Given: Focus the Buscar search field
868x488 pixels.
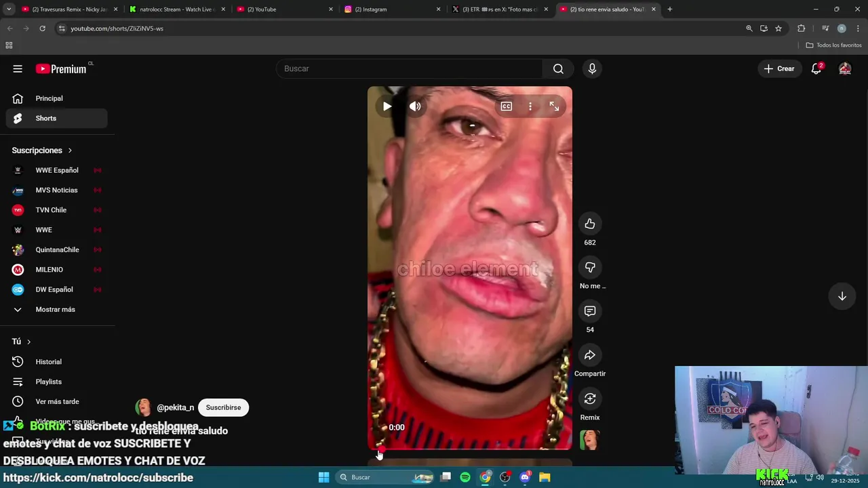Looking at the screenshot, I should coord(410,68).
